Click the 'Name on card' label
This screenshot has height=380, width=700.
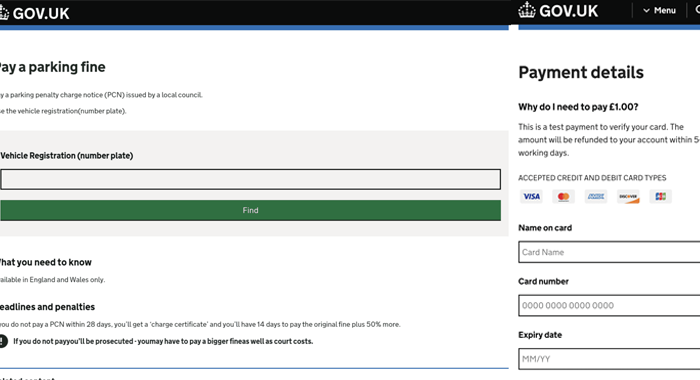tap(545, 228)
